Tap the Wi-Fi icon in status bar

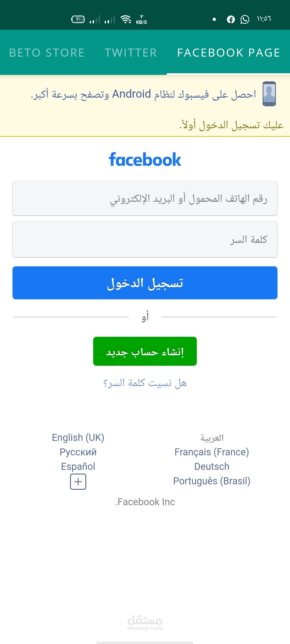click(126, 19)
